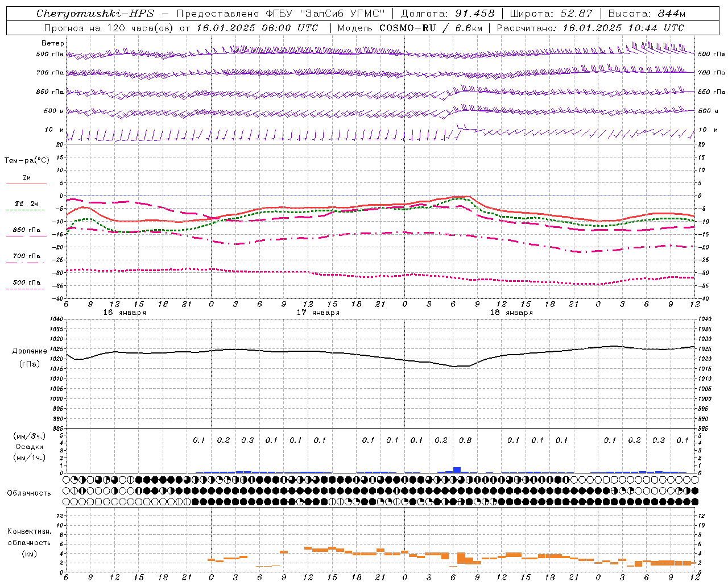The height and width of the screenshot is (582, 728).
Task: Click the left '10 м' wind level label
Action: (55, 130)
